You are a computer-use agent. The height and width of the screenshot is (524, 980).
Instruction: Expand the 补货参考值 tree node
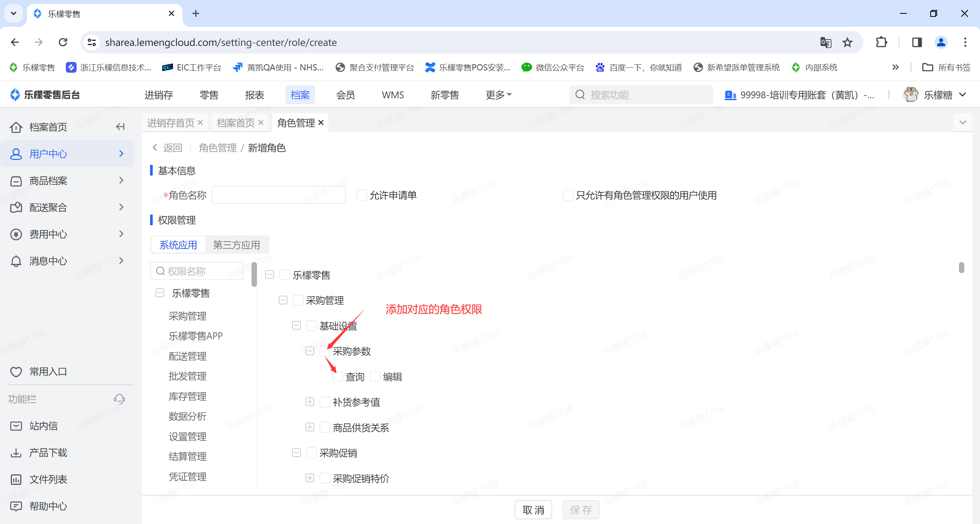coord(310,402)
